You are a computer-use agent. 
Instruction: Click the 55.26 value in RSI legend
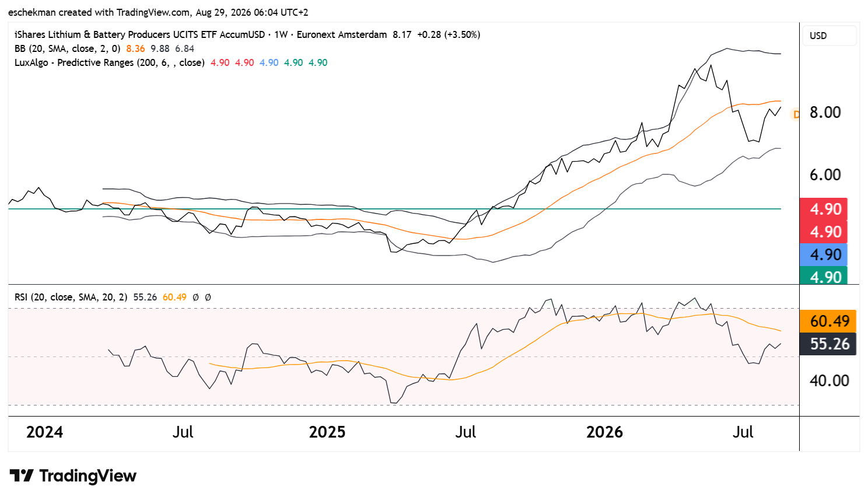(145, 297)
